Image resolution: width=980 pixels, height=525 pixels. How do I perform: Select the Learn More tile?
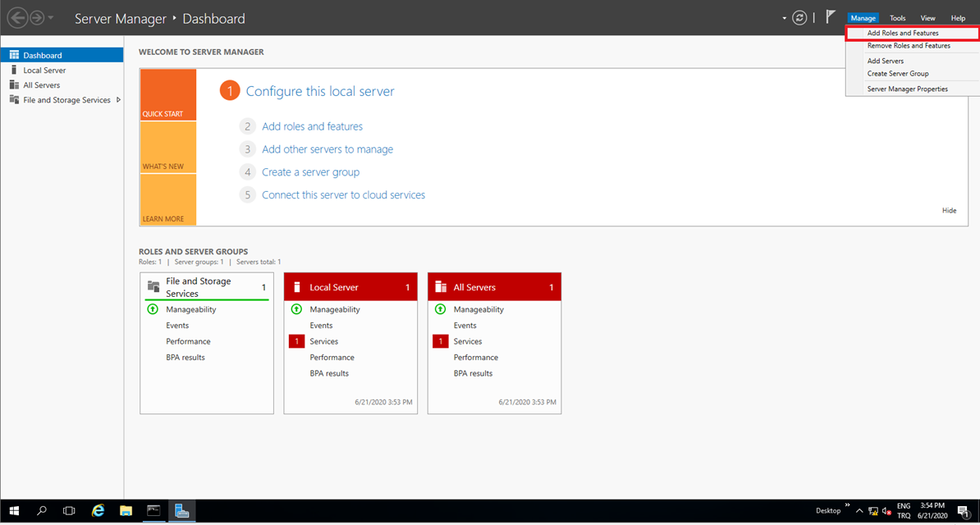pos(168,199)
